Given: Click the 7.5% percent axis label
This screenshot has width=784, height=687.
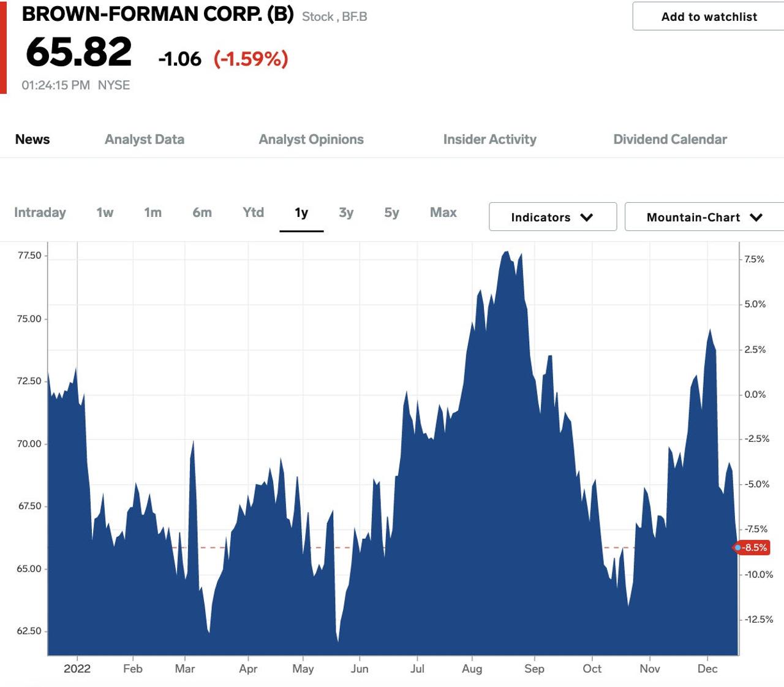Looking at the screenshot, I should click(755, 259).
